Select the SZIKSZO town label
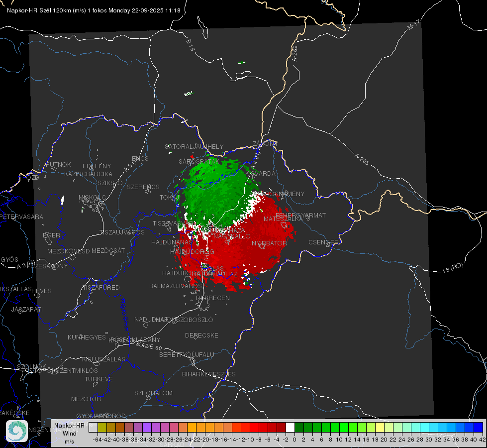The height and width of the screenshot is (448, 487). [110, 183]
